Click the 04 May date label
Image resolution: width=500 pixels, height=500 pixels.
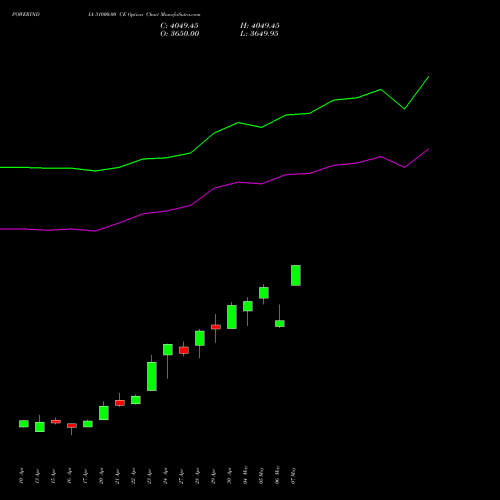click(x=245, y=475)
